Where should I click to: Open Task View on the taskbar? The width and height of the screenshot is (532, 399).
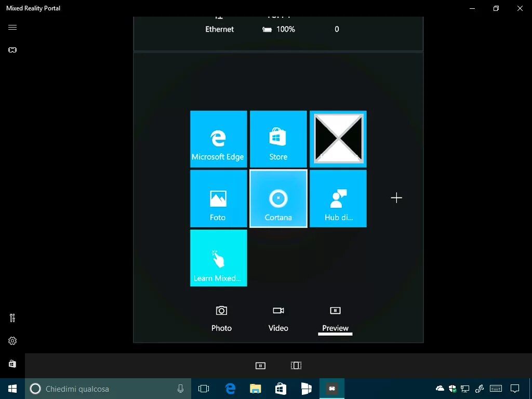click(x=204, y=389)
